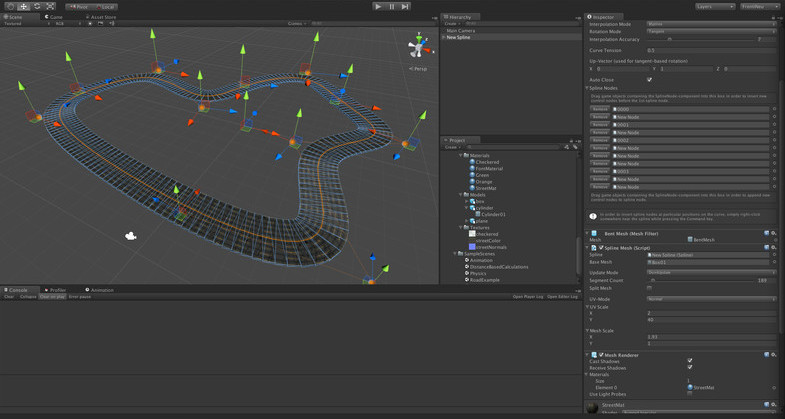Disable the Cast Shadows checkbox

click(x=689, y=361)
